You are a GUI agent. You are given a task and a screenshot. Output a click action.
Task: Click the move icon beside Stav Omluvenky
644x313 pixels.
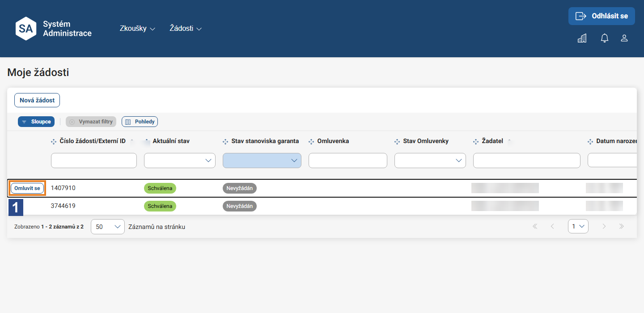pos(397,141)
